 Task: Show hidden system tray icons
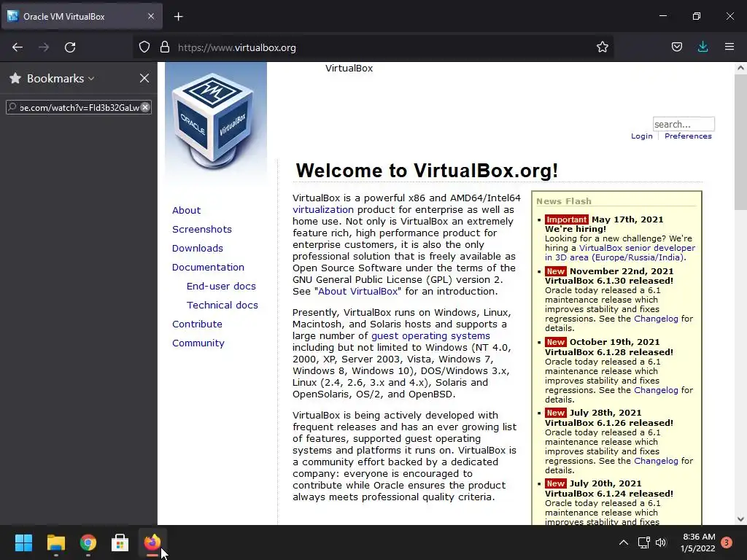pos(623,542)
